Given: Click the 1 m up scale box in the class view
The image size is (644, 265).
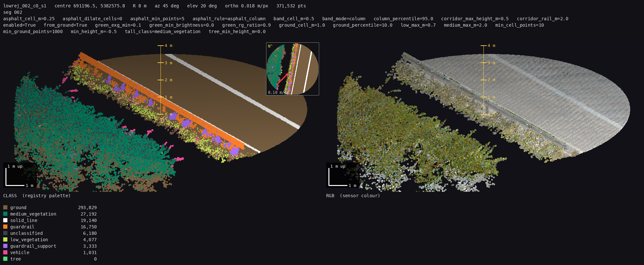Looking at the screenshot, I should (20, 175).
